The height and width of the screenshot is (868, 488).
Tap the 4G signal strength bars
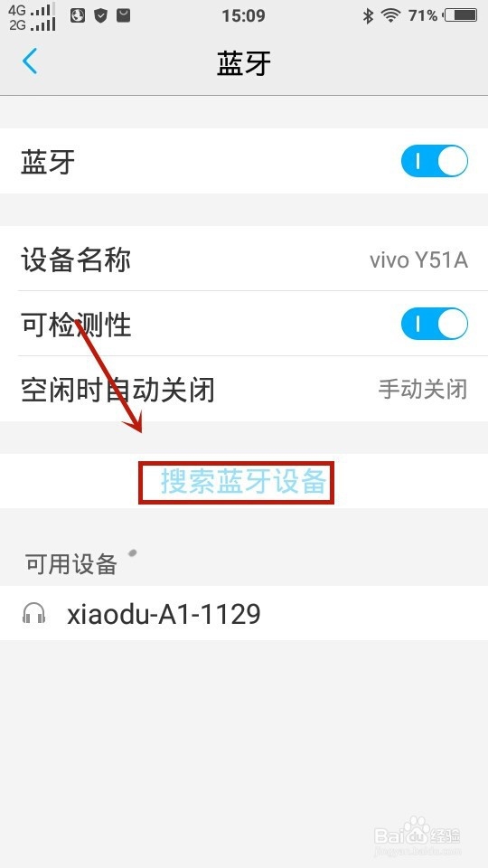click(42, 9)
